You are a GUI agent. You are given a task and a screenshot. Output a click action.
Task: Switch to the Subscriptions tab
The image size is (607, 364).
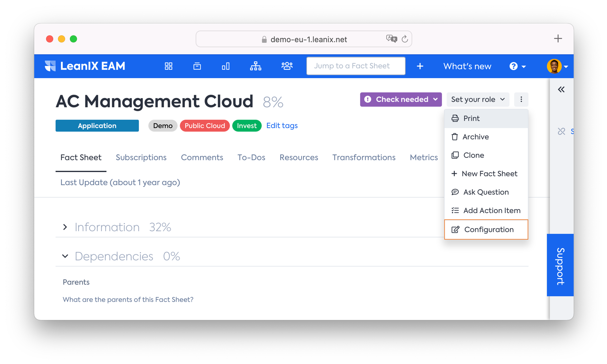[141, 157]
